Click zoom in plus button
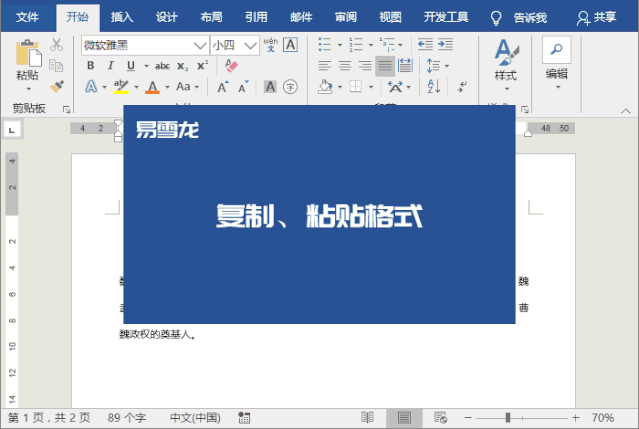This screenshot has width=639, height=429. (575, 418)
